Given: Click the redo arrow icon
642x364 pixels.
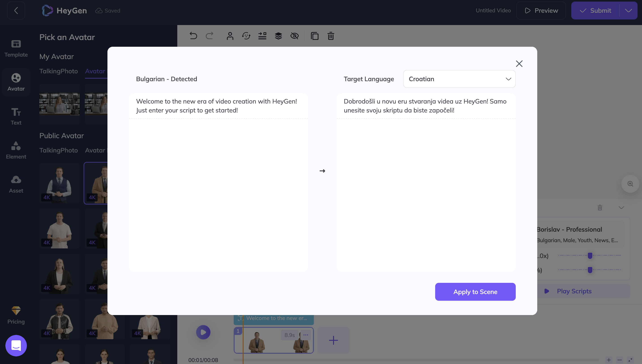Looking at the screenshot, I should [x=210, y=36].
